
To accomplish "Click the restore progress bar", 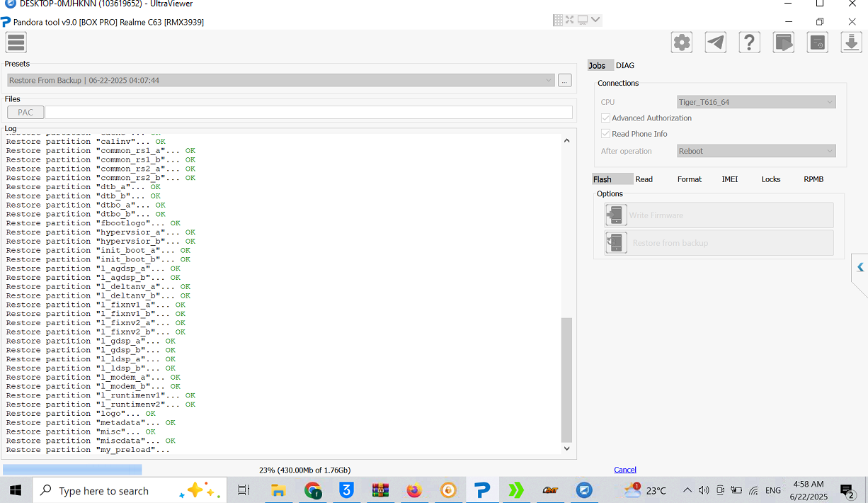I will point(72,470).
